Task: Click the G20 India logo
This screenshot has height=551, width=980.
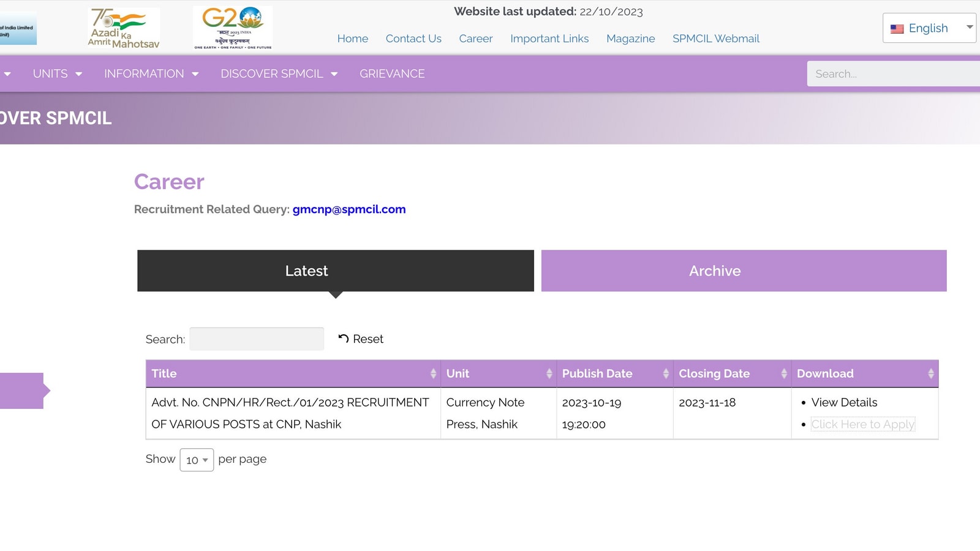Action: 233,28
